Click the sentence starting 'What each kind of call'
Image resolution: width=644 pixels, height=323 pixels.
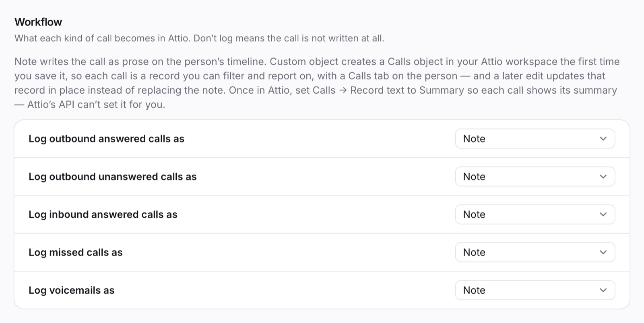coord(199,38)
